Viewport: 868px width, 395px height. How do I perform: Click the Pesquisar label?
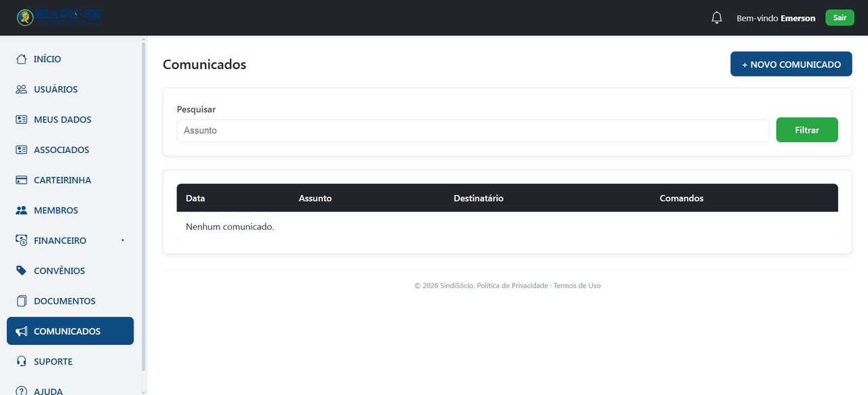pos(196,109)
